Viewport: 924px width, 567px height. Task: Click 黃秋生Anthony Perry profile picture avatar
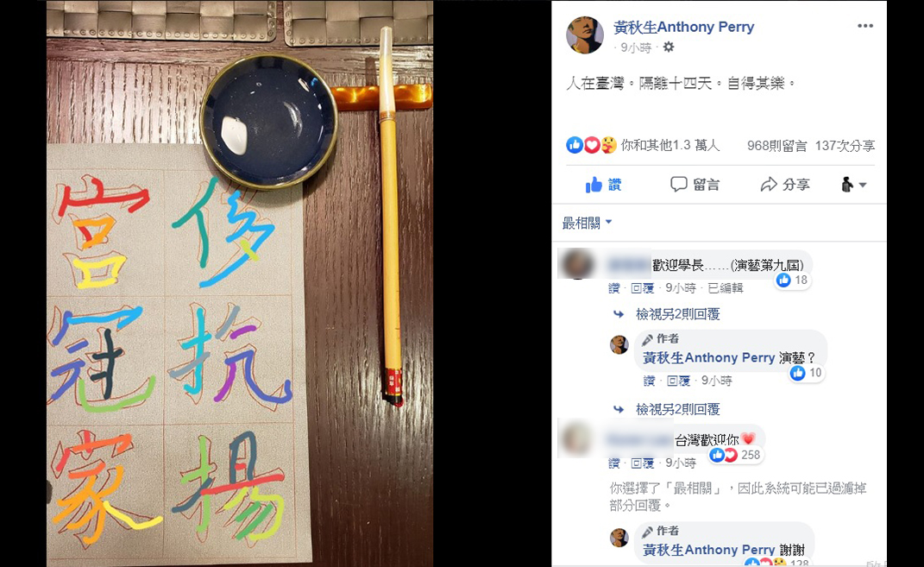[x=585, y=35]
